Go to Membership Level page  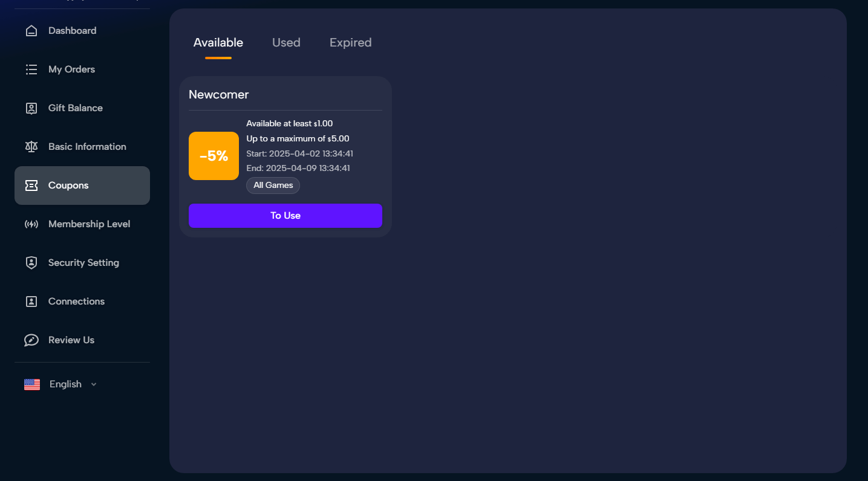[89, 224]
